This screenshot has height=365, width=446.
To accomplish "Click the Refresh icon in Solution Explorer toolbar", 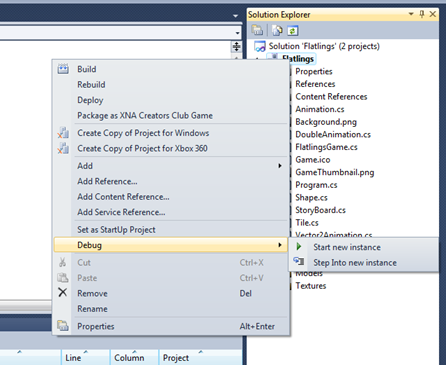I will pos(293,31).
